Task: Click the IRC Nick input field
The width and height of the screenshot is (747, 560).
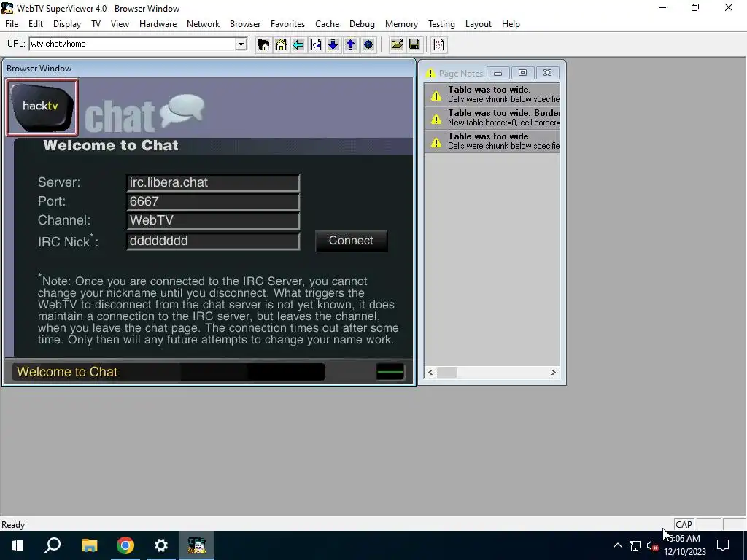Action: point(213,241)
